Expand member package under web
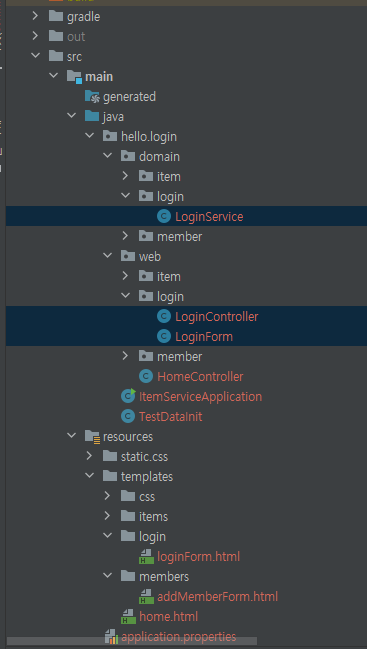The width and height of the screenshot is (367, 649). pos(125,356)
